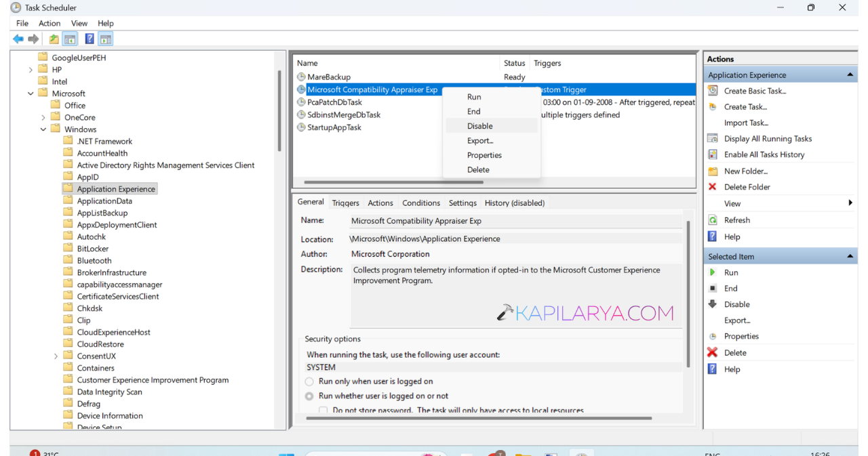The image size is (868, 456).
Task: Click the Up one level folder icon
Action: coord(54,39)
